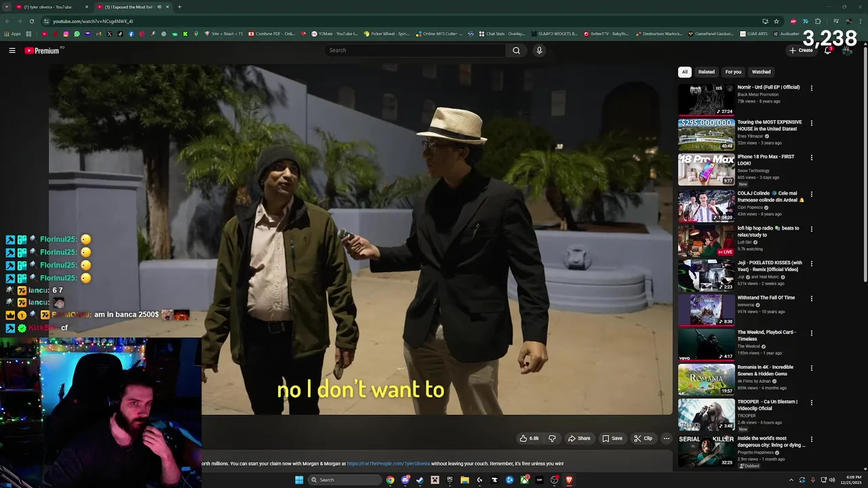The image size is (868, 488).
Task: Select the Related filter chip
Action: coord(707,72)
